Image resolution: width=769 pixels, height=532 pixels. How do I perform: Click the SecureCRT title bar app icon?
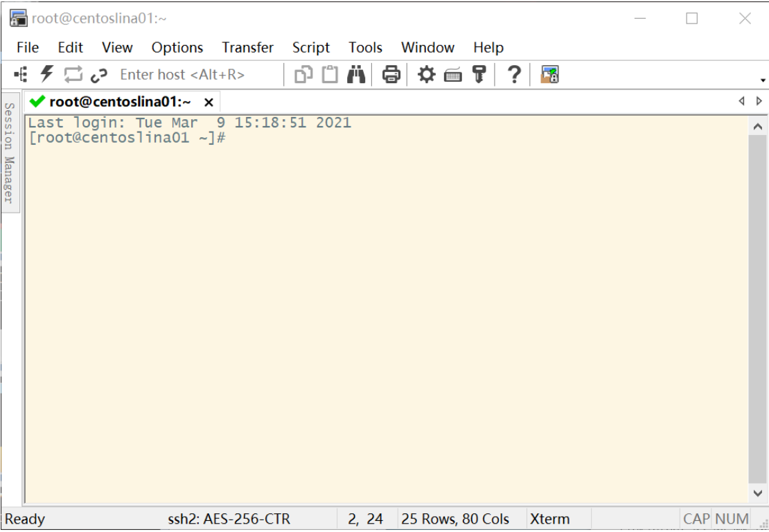(19, 18)
